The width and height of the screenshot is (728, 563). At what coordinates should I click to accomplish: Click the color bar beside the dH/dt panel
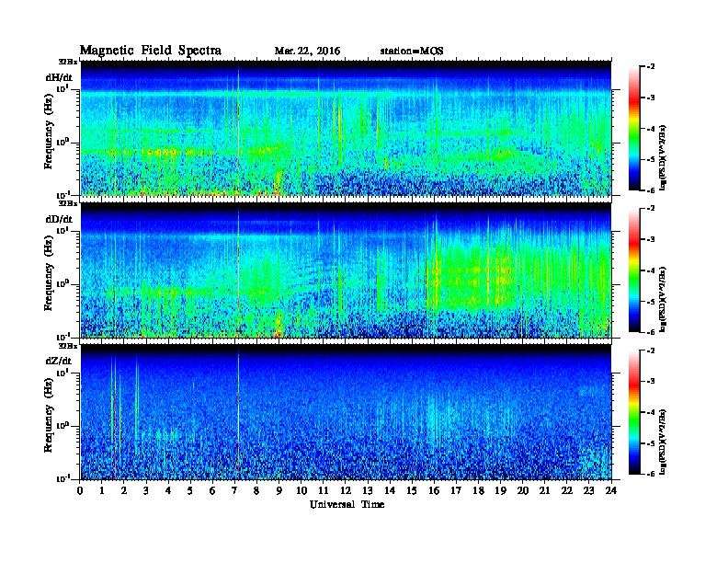tap(634, 129)
